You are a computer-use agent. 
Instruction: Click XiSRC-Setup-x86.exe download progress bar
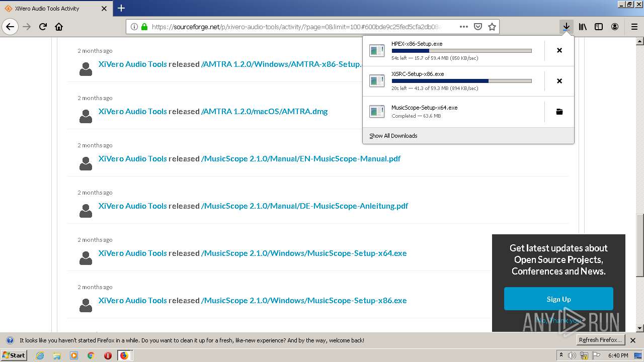click(x=461, y=81)
